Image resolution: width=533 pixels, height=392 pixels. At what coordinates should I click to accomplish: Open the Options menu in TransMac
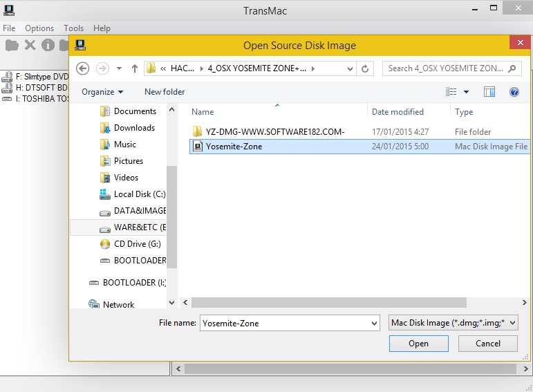(39, 28)
